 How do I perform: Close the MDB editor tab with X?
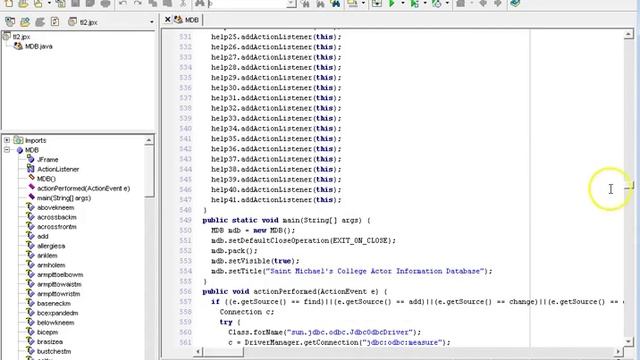[x=167, y=20]
